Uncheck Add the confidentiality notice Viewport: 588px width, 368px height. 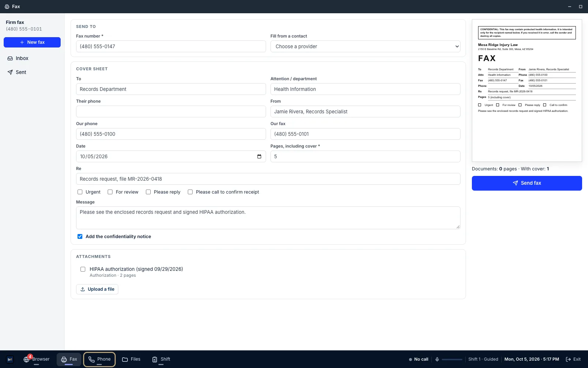point(80,237)
